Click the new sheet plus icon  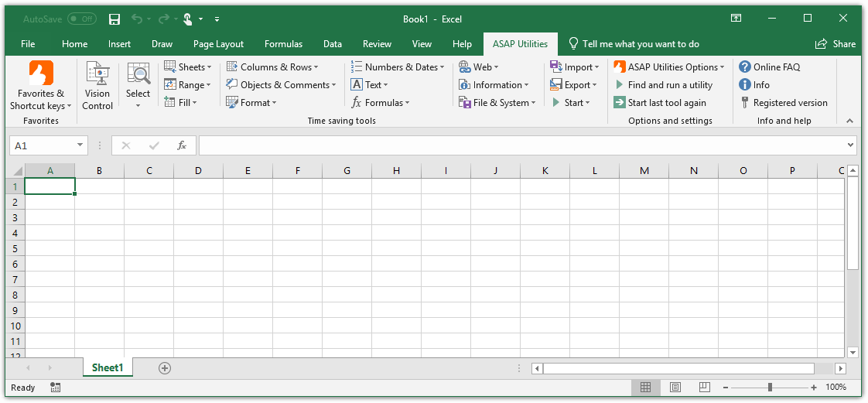pyautogui.click(x=164, y=368)
